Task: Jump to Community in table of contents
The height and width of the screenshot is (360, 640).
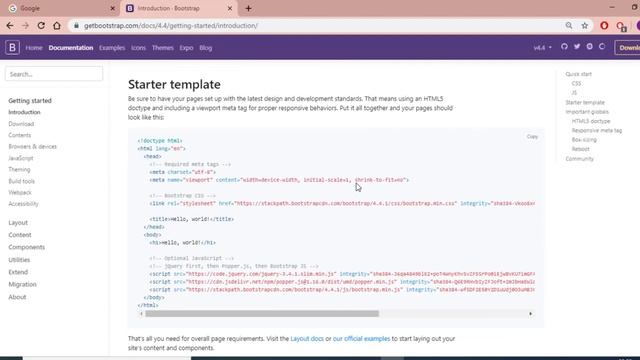Action: tap(580, 159)
